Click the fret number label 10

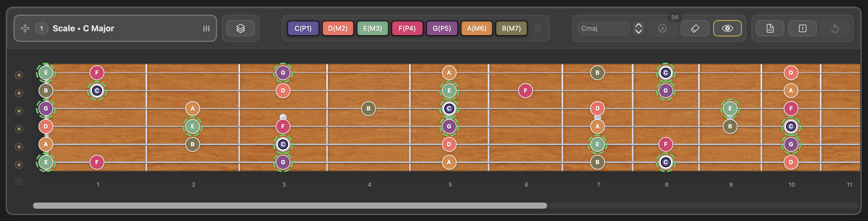coord(792,185)
